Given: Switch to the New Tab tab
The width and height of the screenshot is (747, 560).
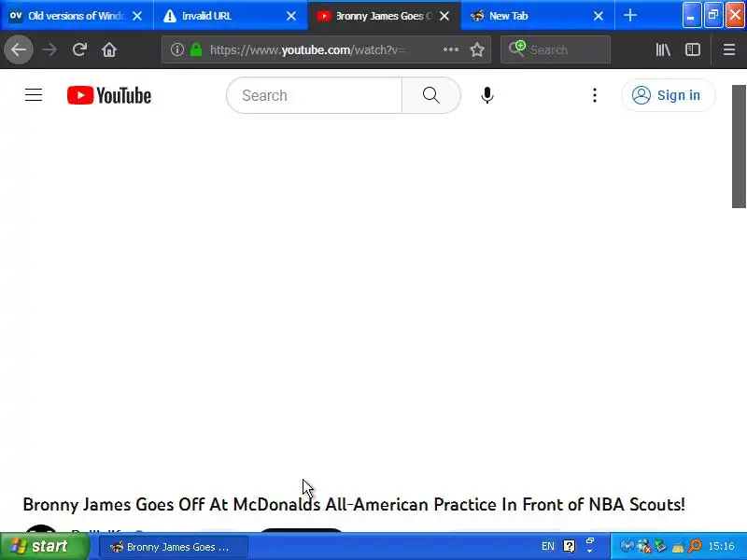Looking at the screenshot, I should click(x=538, y=16).
